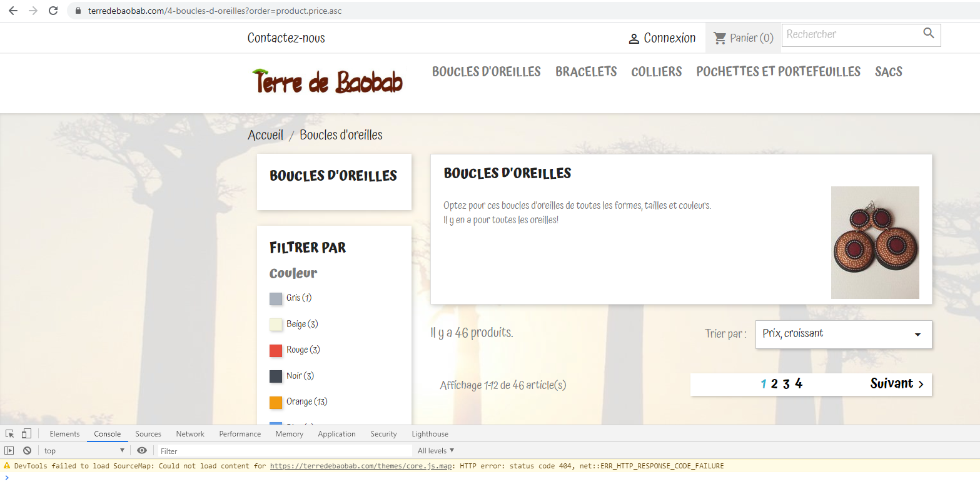Click the Gris color swatch filter
Image resolution: width=980 pixels, height=499 pixels.
point(276,298)
